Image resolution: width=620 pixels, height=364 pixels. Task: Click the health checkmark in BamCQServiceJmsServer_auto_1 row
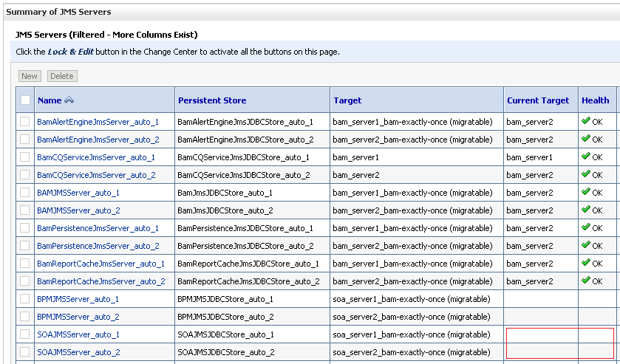[x=586, y=157]
